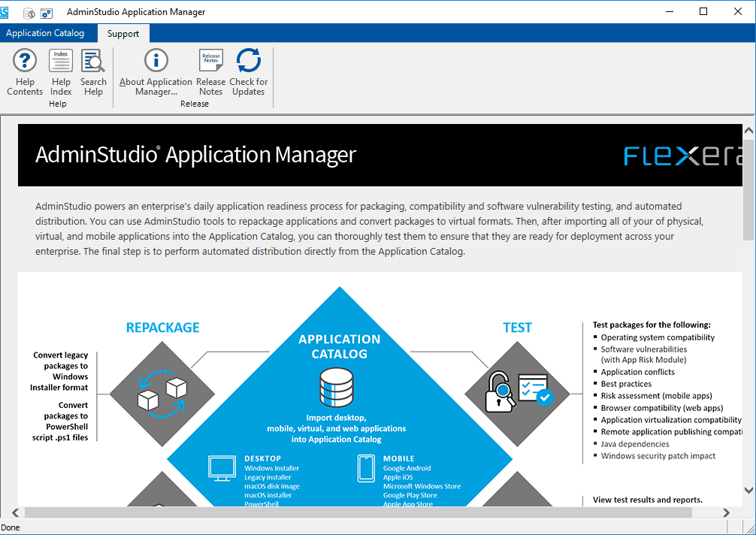Viewport: 756px width, 535px height.
Task: Click the horizontal scrollbar right arrow
Action: click(x=726, y=512)
